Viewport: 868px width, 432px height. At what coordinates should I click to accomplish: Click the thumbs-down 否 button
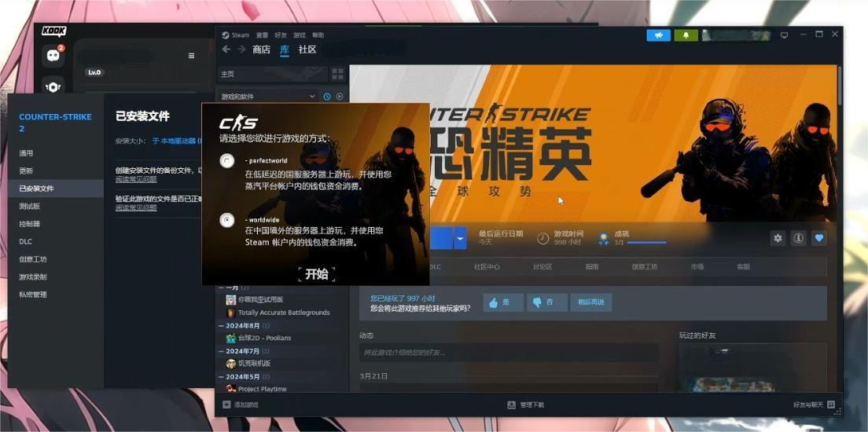546,302
